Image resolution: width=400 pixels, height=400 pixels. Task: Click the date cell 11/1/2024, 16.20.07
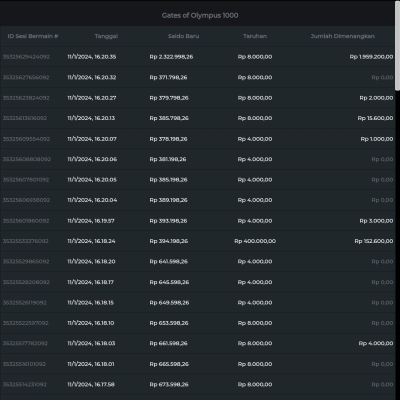click(x=92, y=139)
